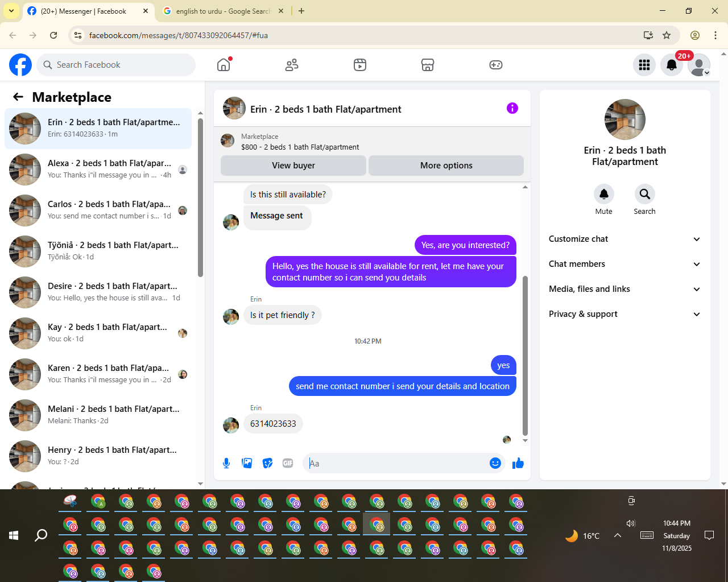
Task: Open the Windows Start button
Action: click(14, 535)
